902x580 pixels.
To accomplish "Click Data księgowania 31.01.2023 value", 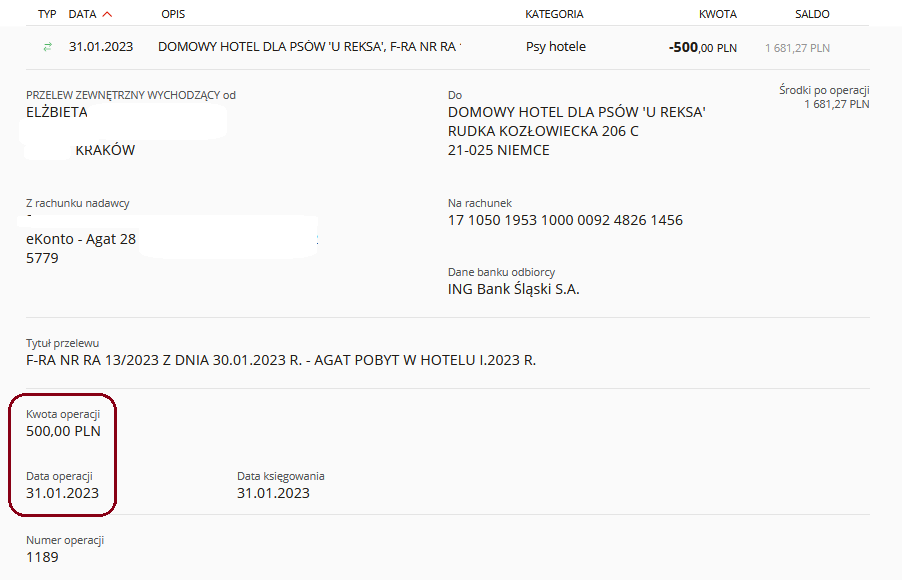I will [273, 493].
